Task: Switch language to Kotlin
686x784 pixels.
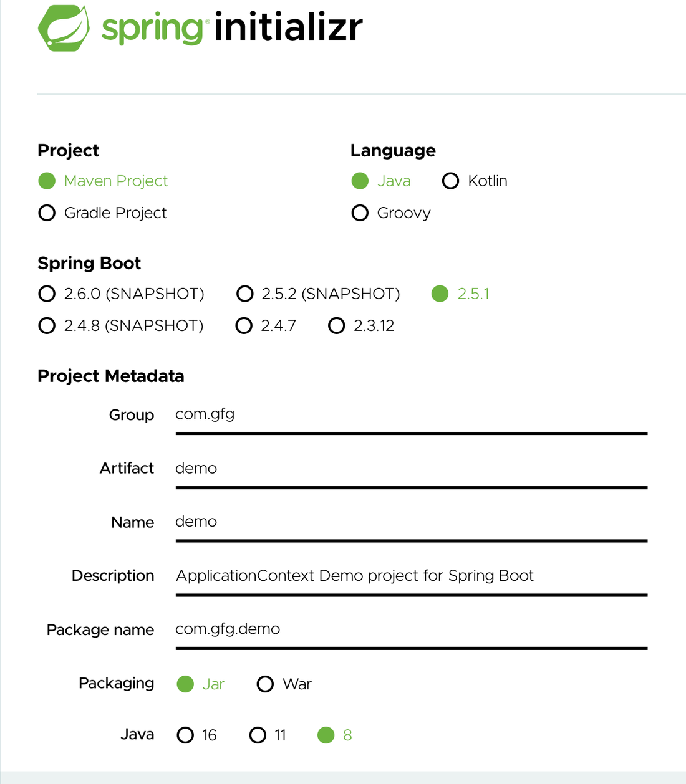Action: click(x=450, y=181)
